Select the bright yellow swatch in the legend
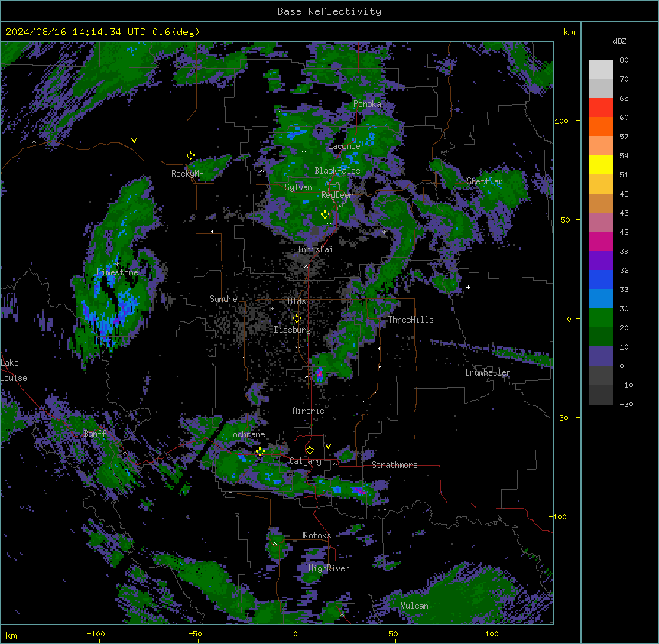The width and height of the screenshot is (659, 644). [601, 164]
